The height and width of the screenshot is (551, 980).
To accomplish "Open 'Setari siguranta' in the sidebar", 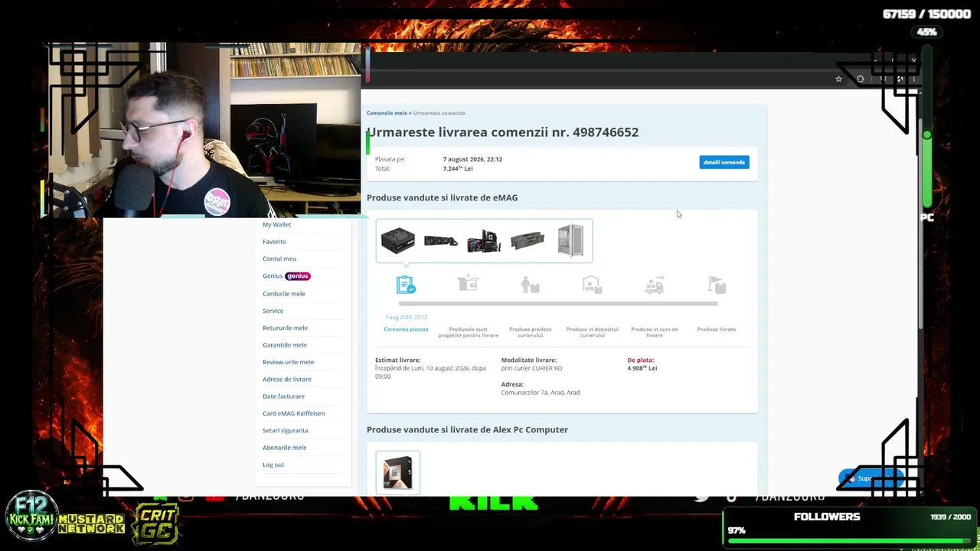I will [x=286, y=430].
